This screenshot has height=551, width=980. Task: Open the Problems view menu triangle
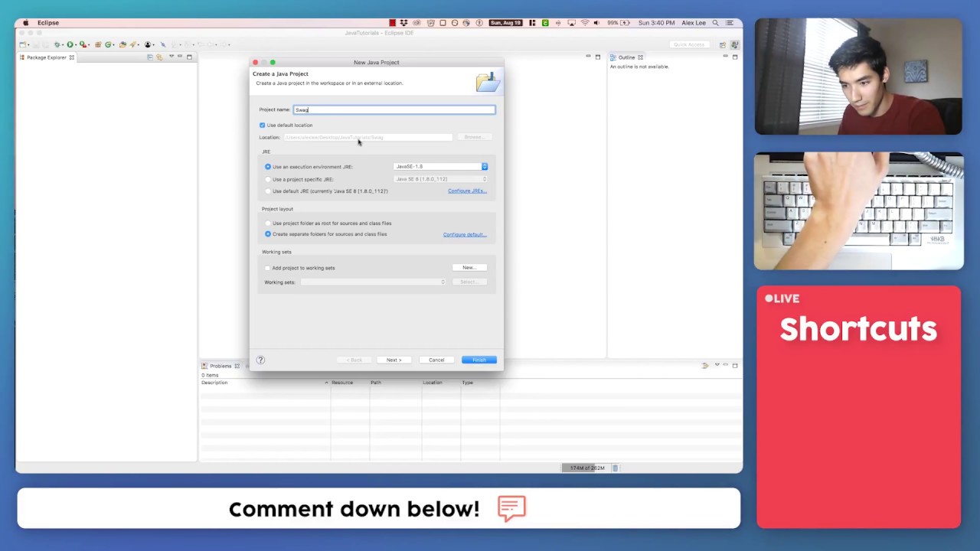717,365
